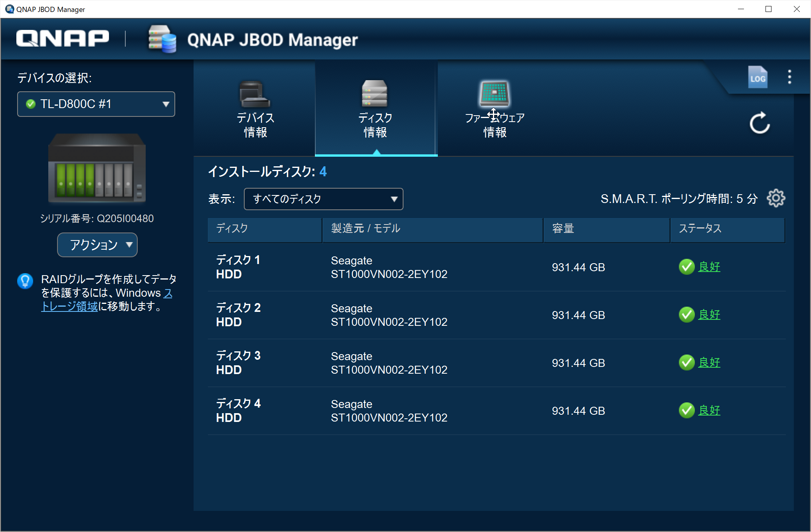Open the すべてのディスク display filter dropdown
Screen dimensions: 811x532
click(x=323, y=199)
